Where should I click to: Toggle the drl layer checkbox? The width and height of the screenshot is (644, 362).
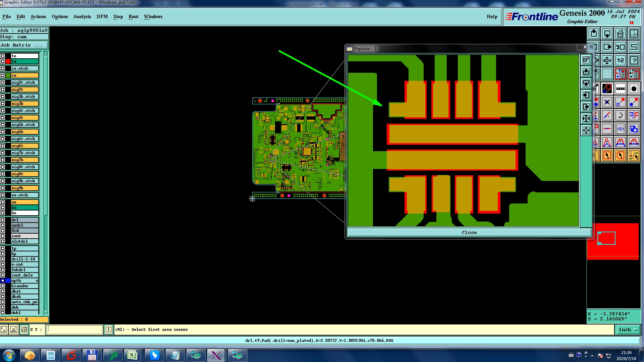point(3,220)
